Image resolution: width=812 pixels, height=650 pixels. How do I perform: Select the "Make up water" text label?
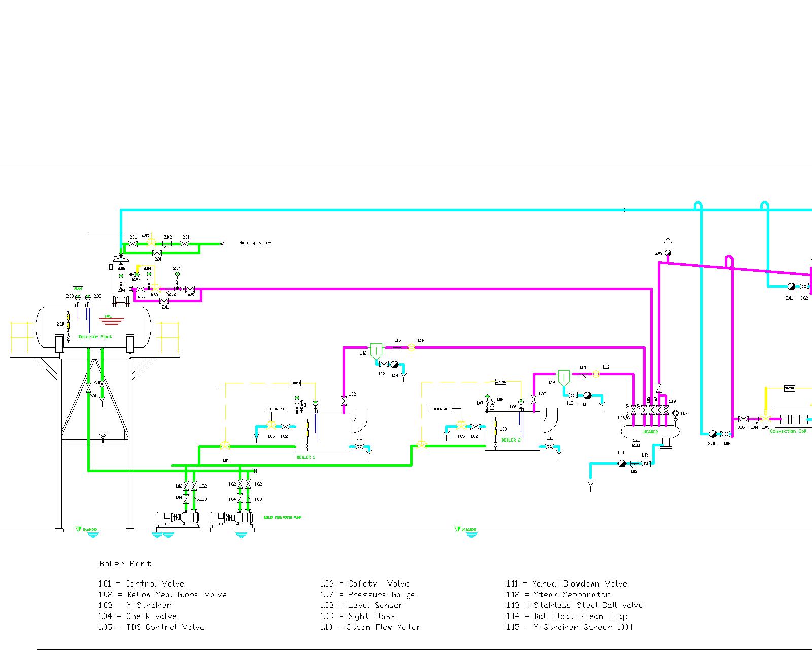[255, 243]
